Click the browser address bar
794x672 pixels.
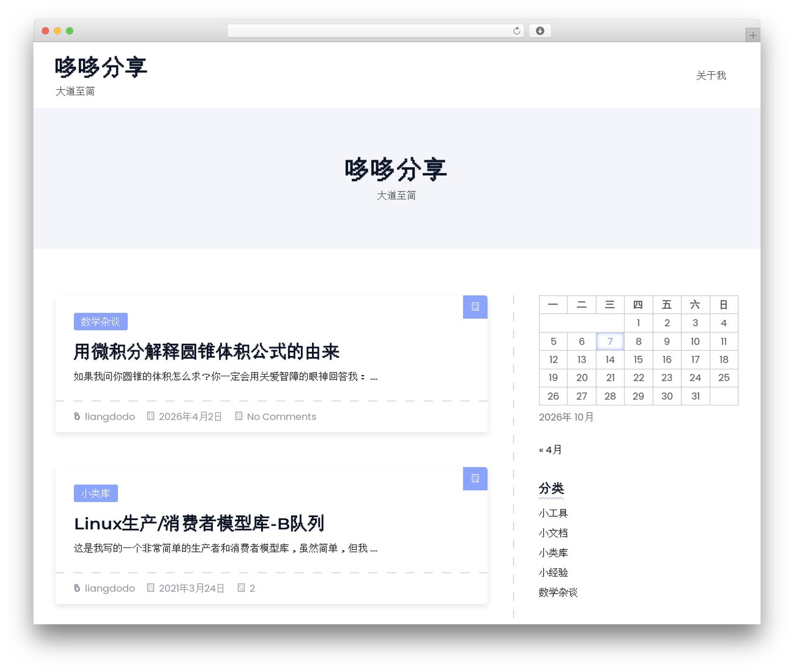(x=376, y=31)
